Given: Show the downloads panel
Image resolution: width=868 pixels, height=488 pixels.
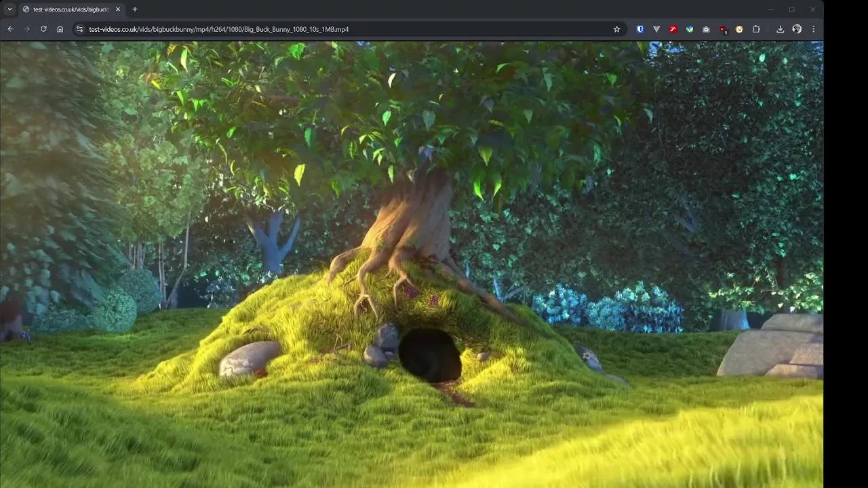Looking at the screenshot, I should [781, 29].
